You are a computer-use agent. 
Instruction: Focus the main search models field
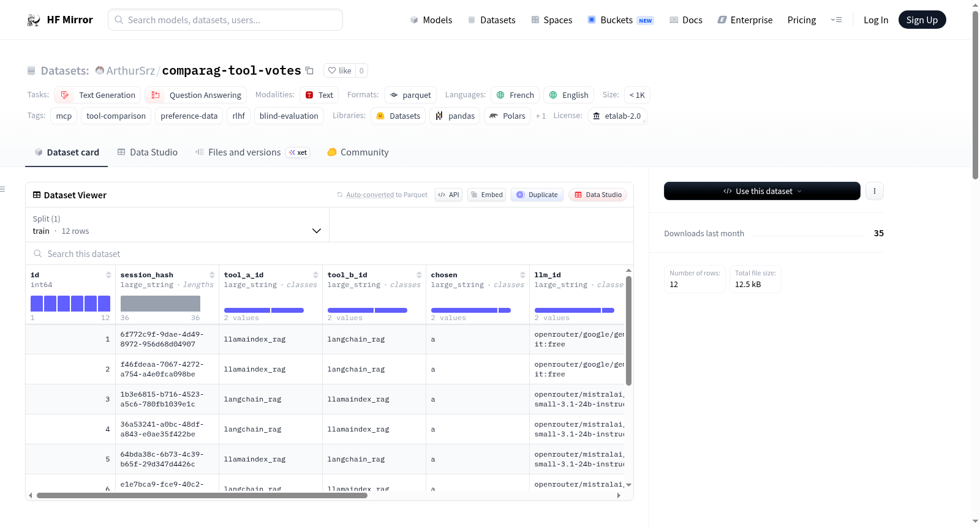point(225,20)
